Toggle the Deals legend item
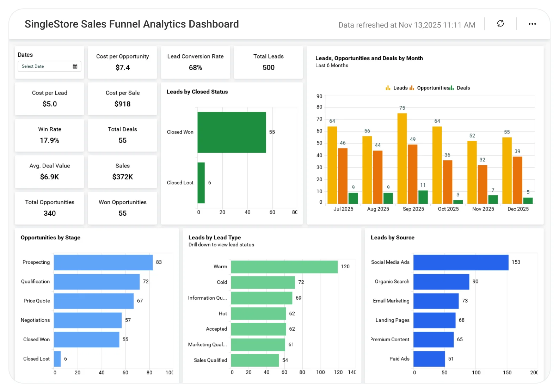Screen dimensions: 559x392 pos(460,88)
